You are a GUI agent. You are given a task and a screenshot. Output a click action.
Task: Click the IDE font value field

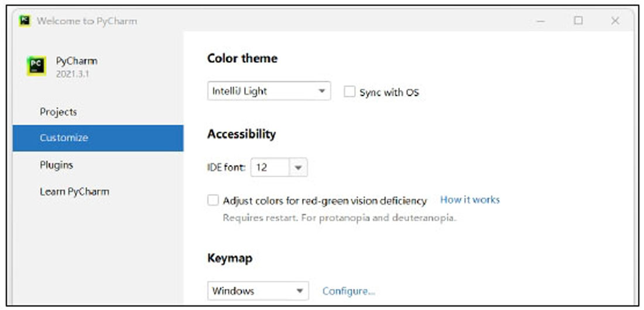(270, 167)
